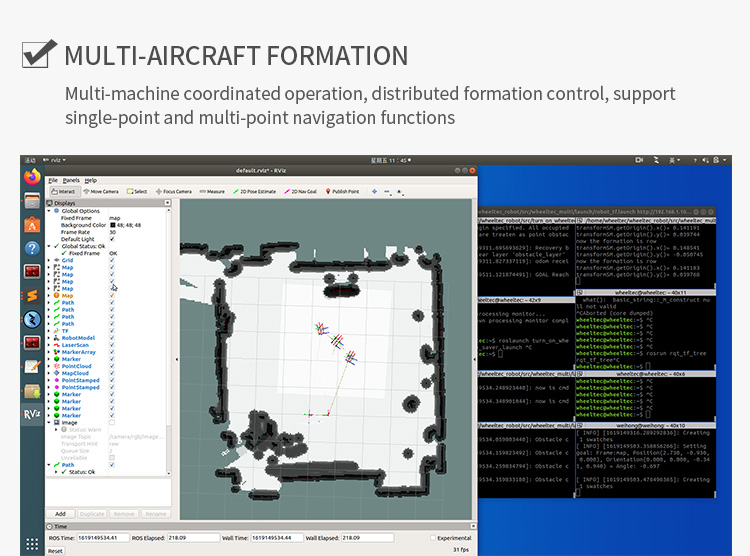The width and height of the screenshot is (750, 556).
Task: Select the Interact tool in toolbar
Action: (65, 191)
